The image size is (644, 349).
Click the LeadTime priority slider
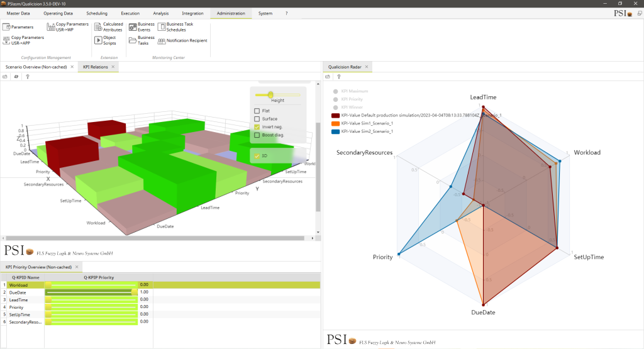(x=91, y=300)
